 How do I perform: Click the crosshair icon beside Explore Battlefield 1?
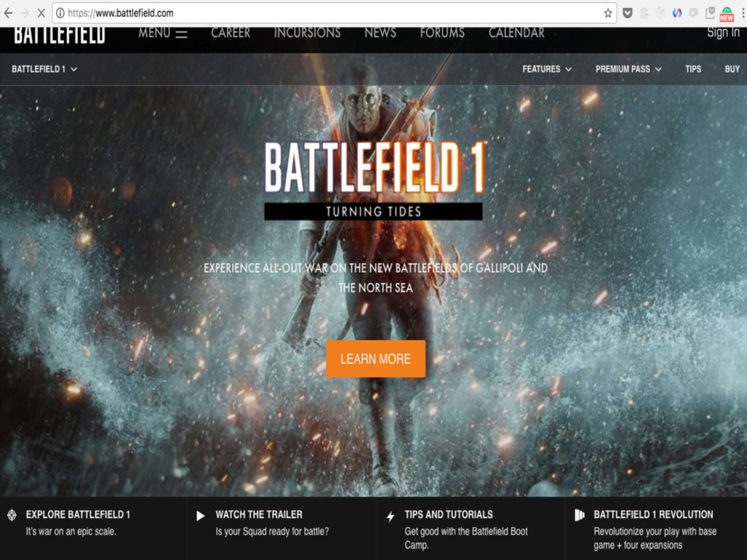(x=12, y=515)
